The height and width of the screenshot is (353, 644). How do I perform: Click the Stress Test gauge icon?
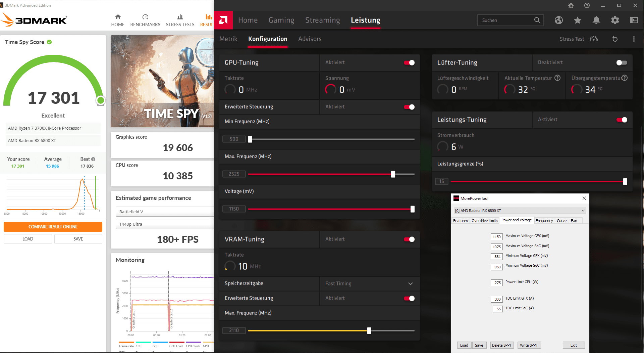(x=594, y=39)
